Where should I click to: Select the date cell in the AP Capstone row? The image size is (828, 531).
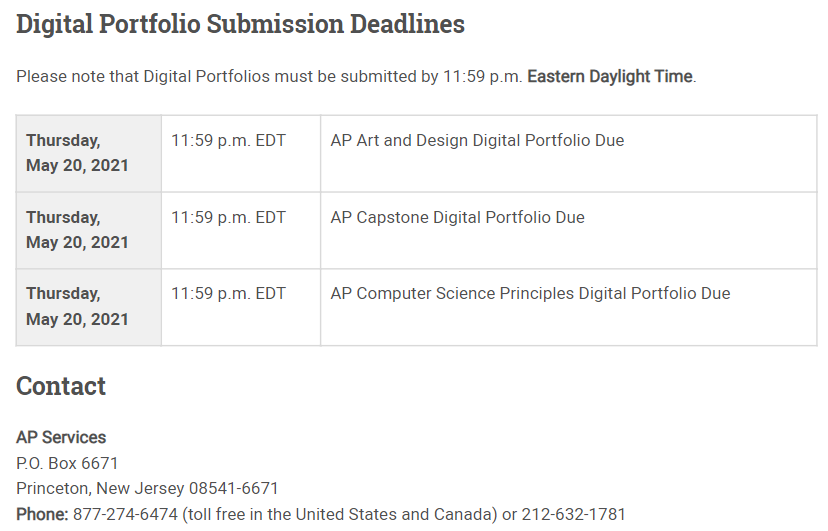click(x=78, y=230)
